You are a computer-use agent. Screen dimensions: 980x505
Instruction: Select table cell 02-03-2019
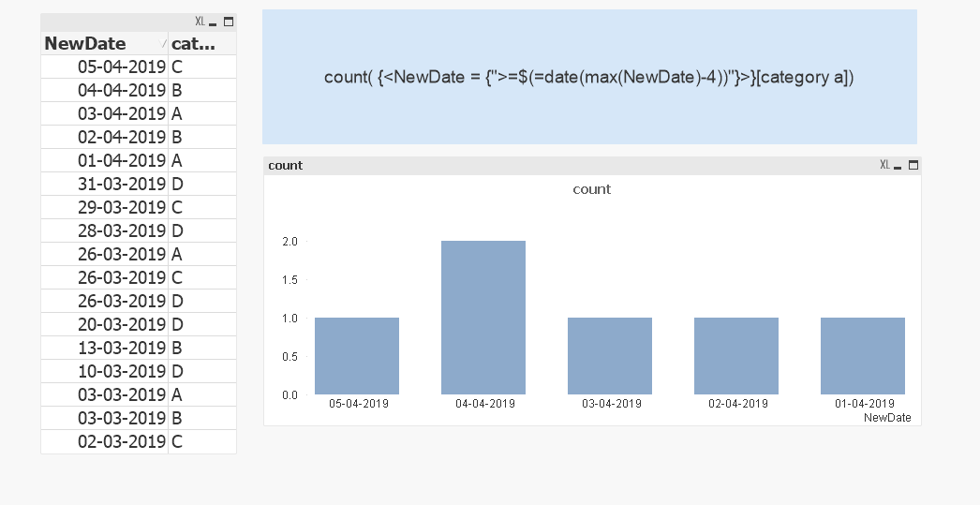point(104,442)
